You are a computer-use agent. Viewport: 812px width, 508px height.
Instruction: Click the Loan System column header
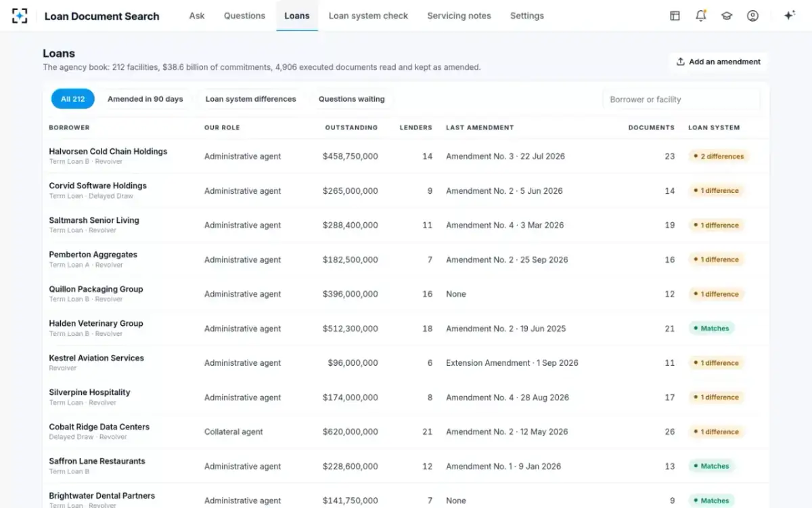714,127
